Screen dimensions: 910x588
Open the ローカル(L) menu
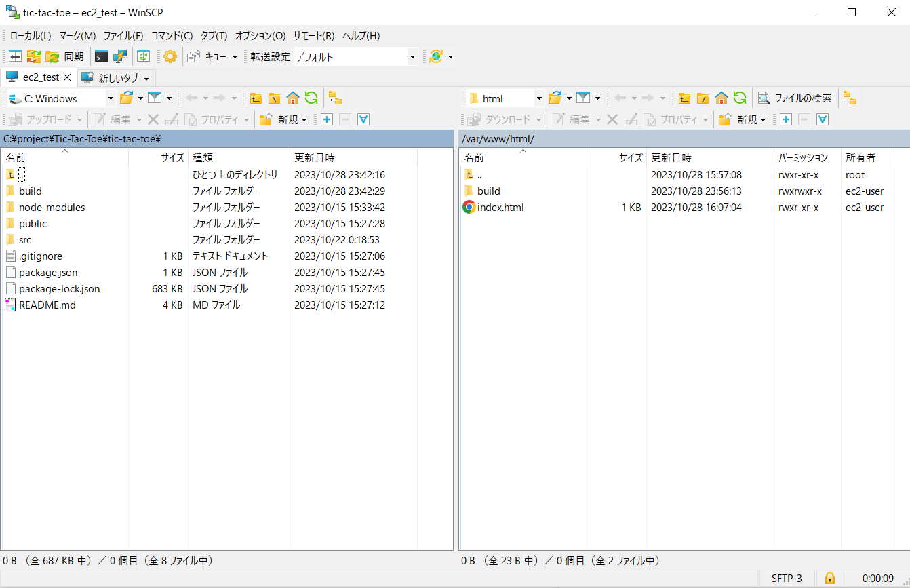pos(31,35)
